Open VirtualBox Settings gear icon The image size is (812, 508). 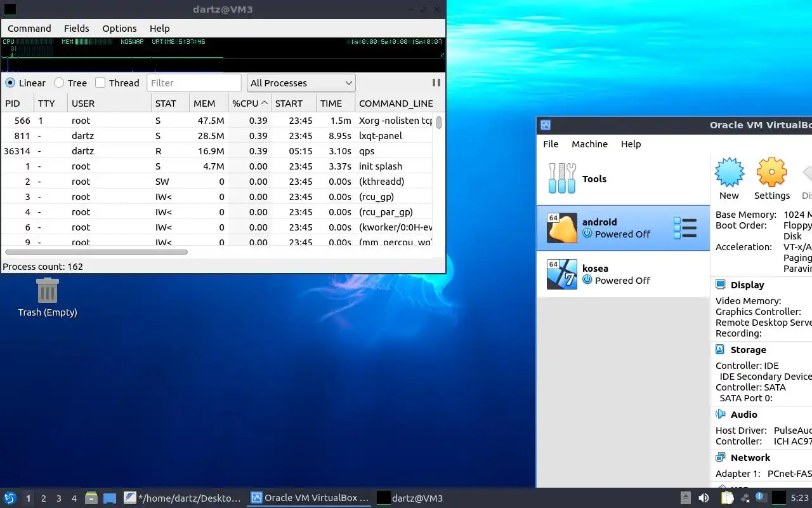[771, 172]
